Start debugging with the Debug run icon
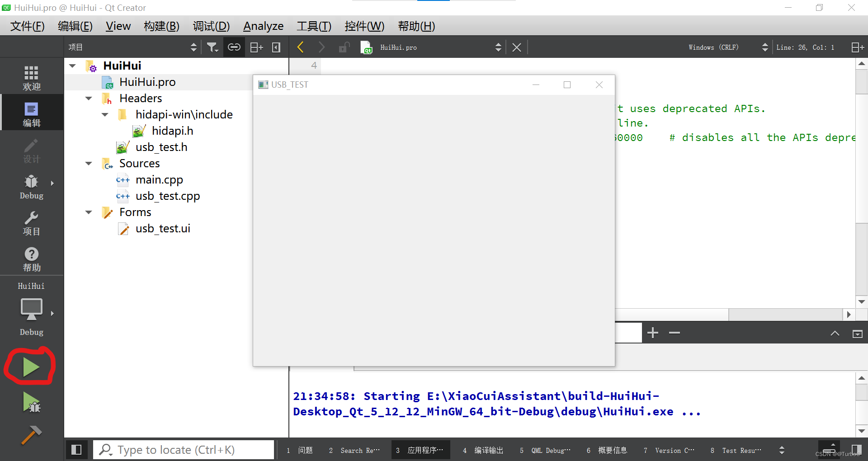868x461 pixels. click(31, 403)
